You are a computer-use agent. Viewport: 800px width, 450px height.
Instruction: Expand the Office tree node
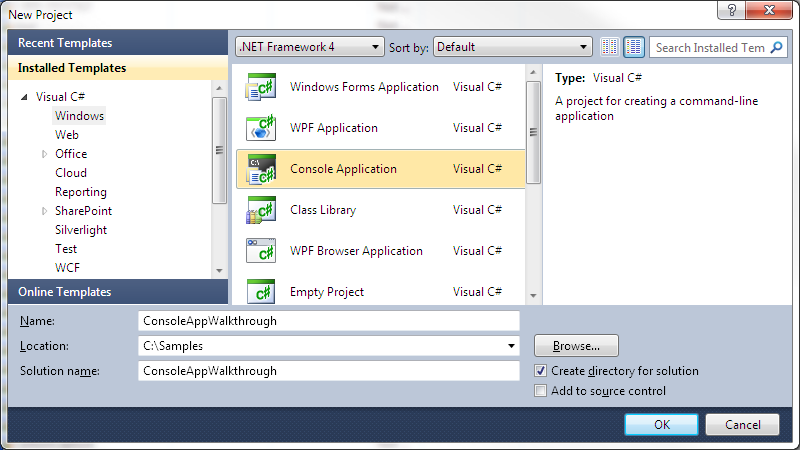pos(44,154)
